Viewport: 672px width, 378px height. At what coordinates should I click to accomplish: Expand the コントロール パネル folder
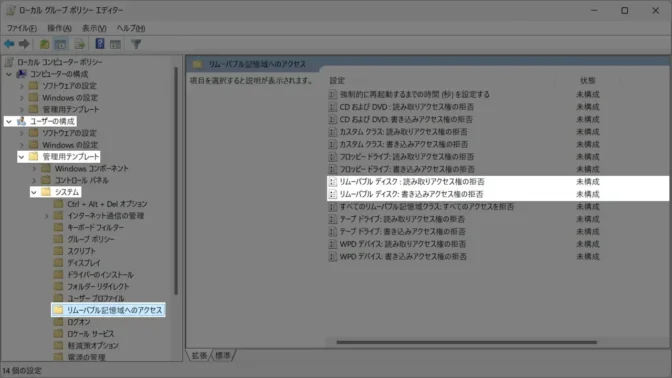[x=34, y=180]
